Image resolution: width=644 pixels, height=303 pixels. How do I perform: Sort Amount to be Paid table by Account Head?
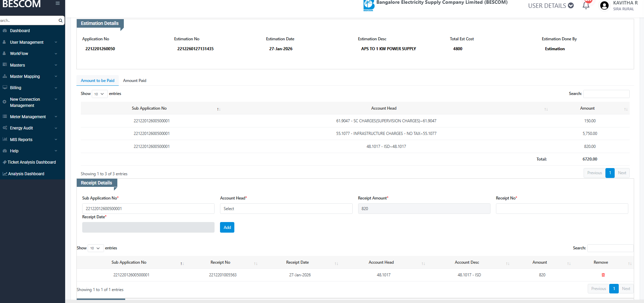pos(384,108)
